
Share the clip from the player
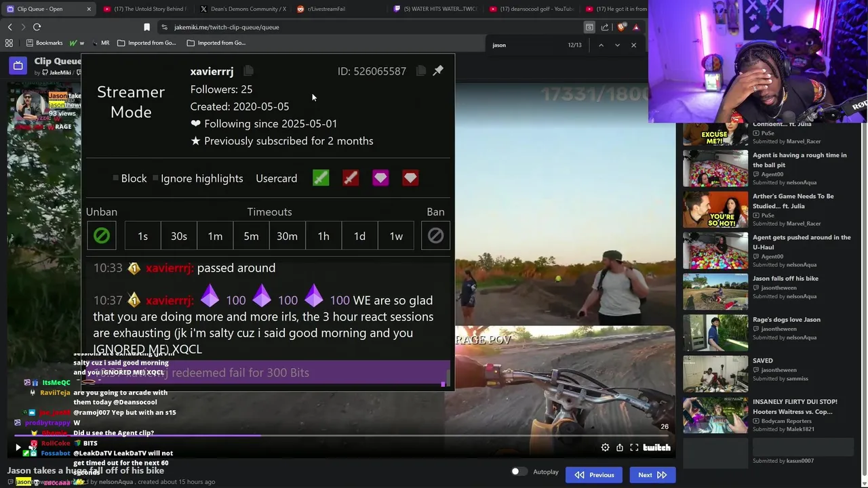tap(620, 447)
